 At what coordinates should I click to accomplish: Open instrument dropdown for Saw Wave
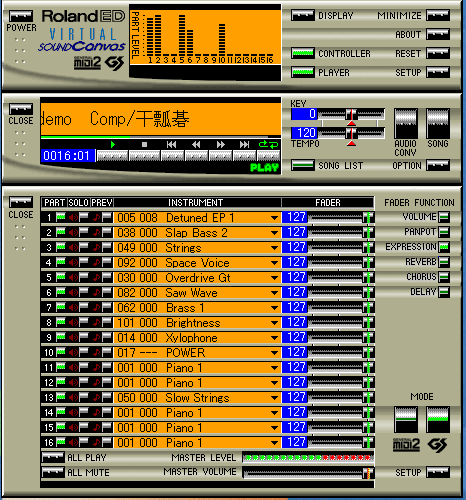[274, 293]
